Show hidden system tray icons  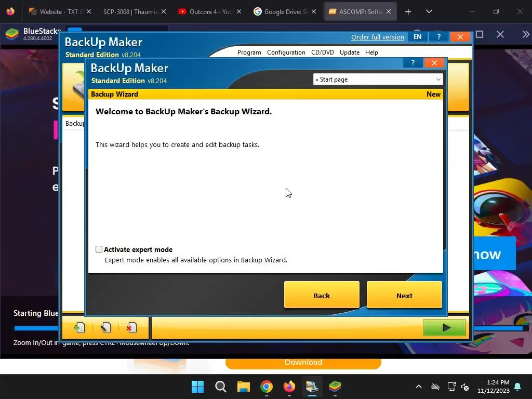pyautogui.click(x=419, y=387)
